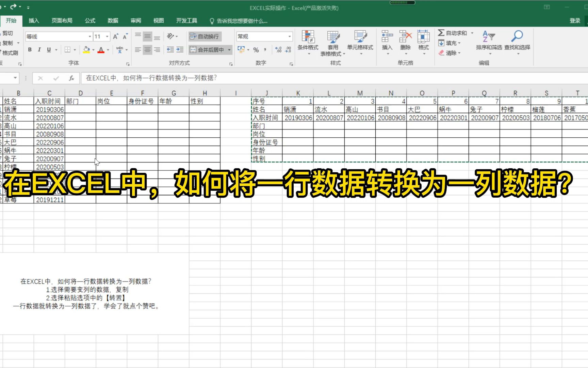Viewport: 588px width, 368px height.
Task: Toggle center horizontal alignment
Action: pos(147,50)
